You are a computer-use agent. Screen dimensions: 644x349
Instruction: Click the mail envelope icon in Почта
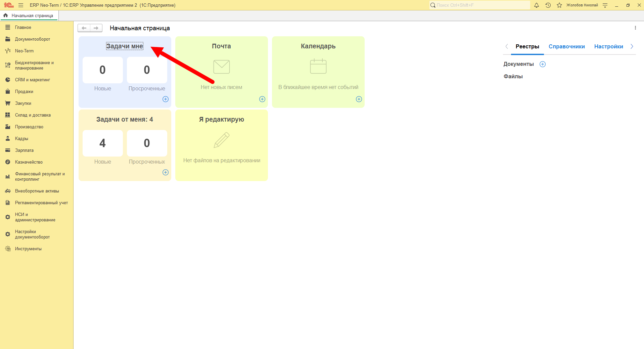222,67
